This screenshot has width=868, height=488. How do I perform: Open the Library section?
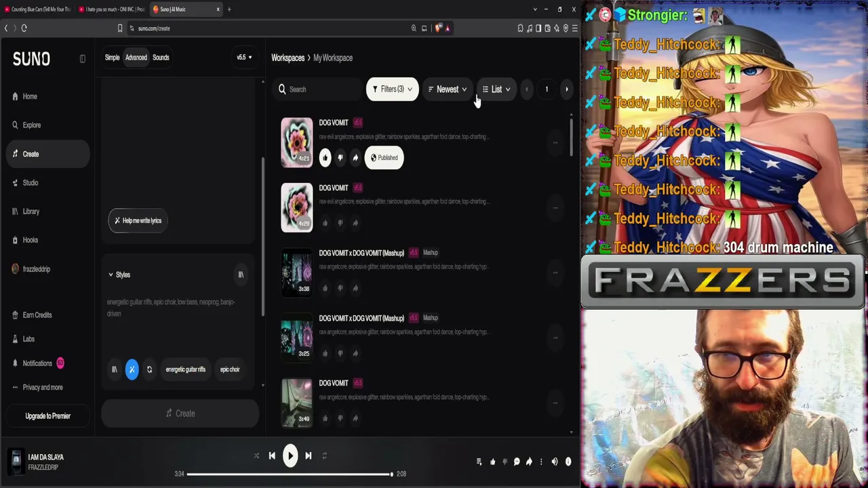31,211
